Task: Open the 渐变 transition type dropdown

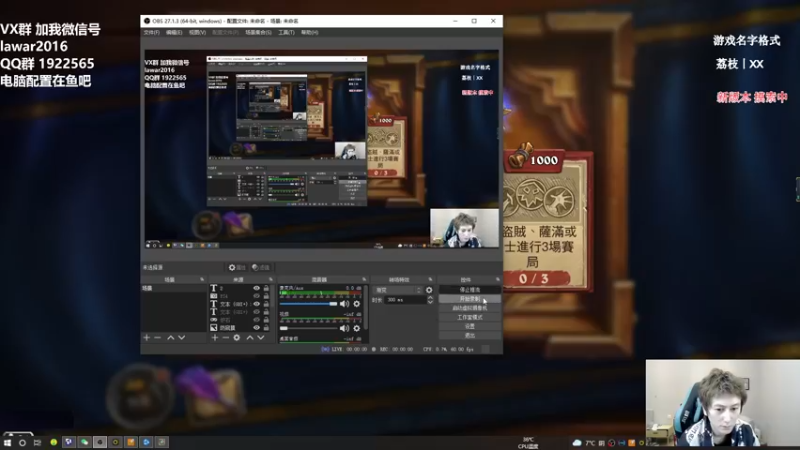Action: 398,290
